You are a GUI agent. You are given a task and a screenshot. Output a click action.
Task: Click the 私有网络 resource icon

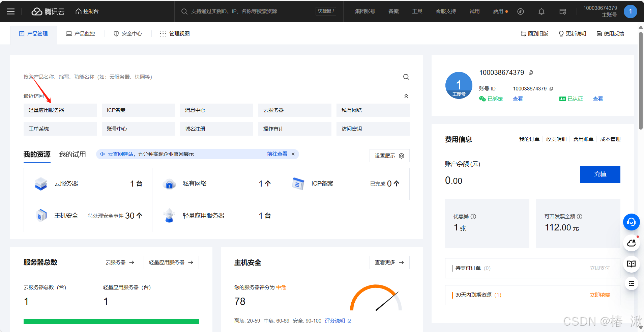coord(169,184)
